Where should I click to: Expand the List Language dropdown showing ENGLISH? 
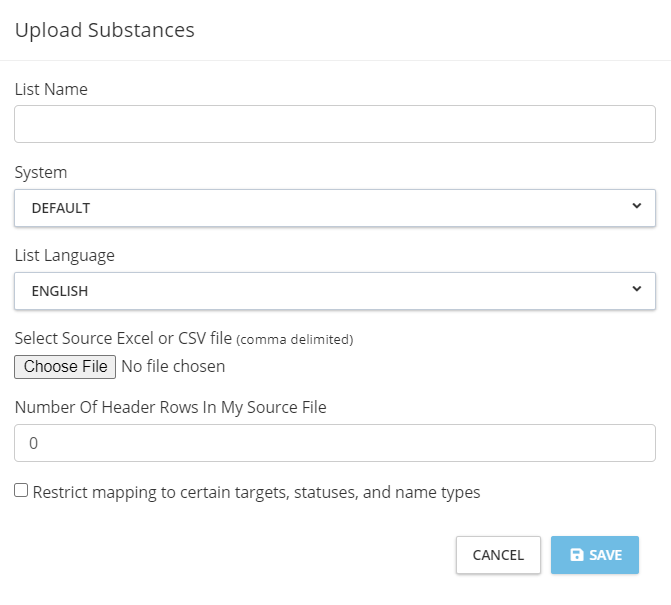pos(334,291)
